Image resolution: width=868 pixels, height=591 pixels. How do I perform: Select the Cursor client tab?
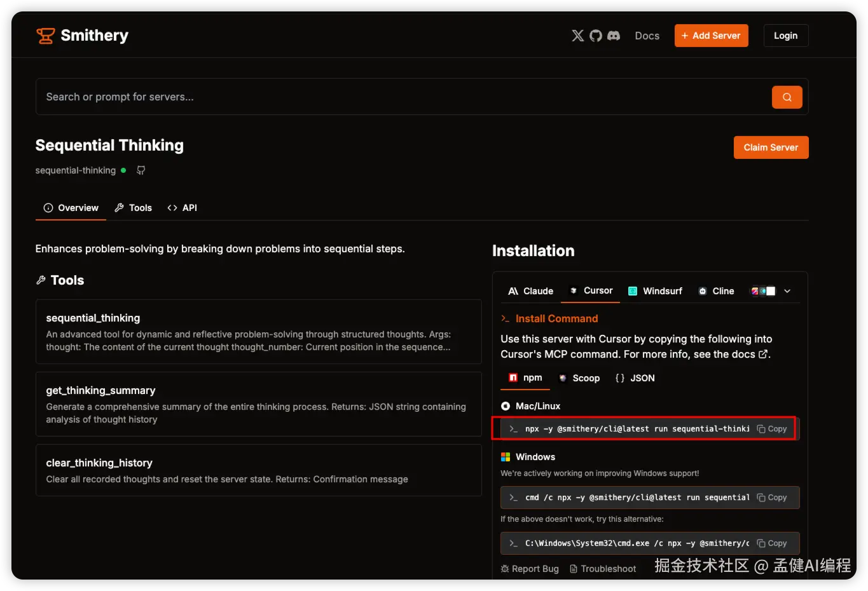pyautogui.click(x=591, y=290)
